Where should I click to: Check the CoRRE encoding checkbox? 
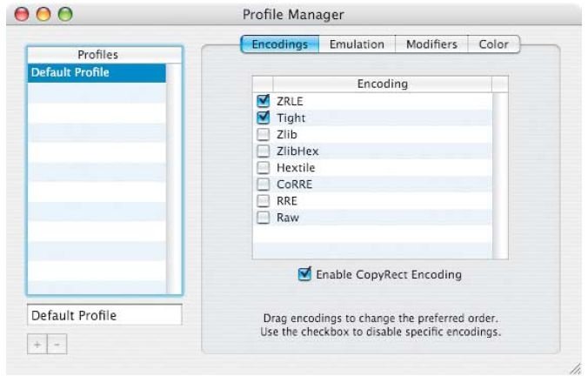point(264,184)
